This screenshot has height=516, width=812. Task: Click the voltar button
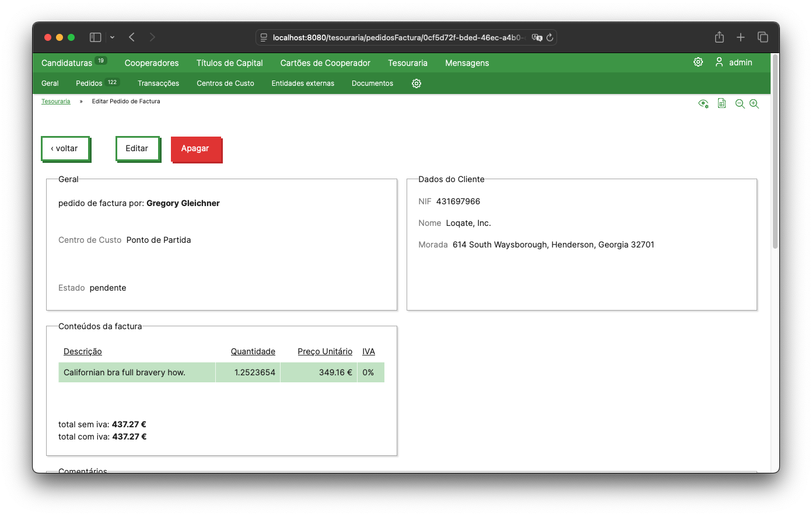point(65,148)
